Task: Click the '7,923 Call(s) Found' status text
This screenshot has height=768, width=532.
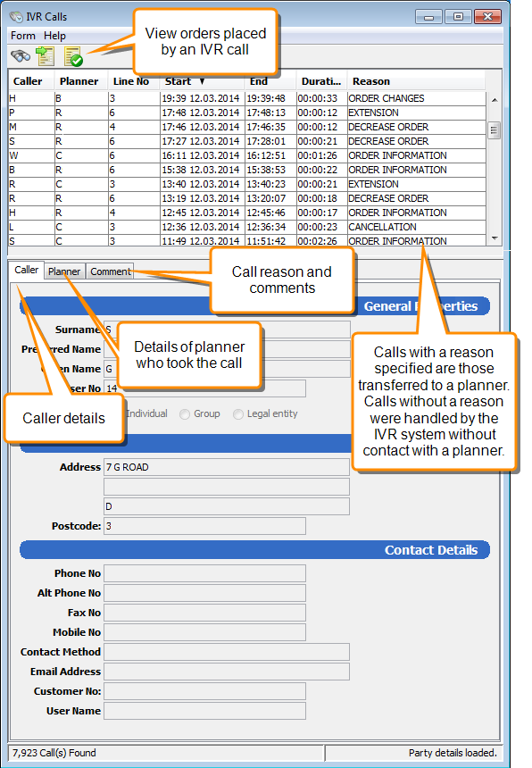Action: [x=54, y=753]
